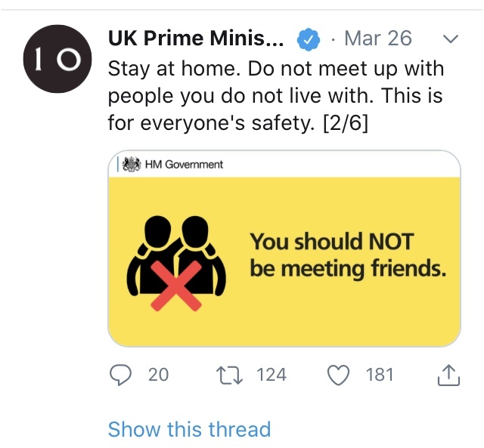Open the tweet options chevron
This screenshot has height=448, width=484.
point(449,38)
